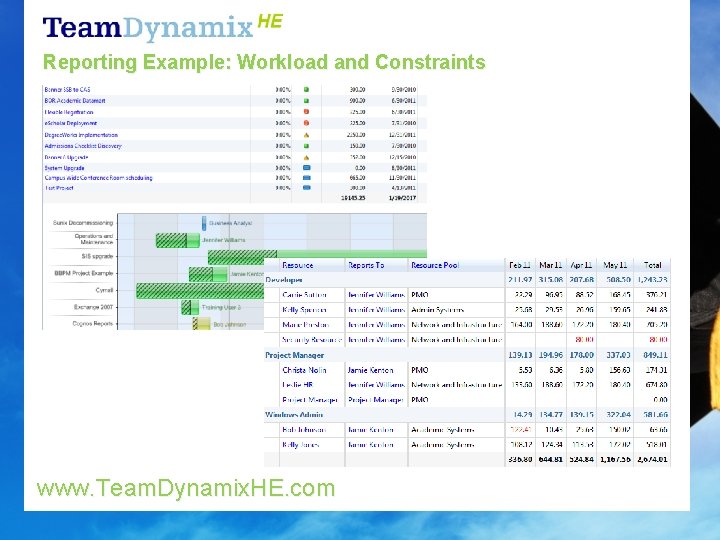Open the eScholar Deployment project link

(71, 123)
